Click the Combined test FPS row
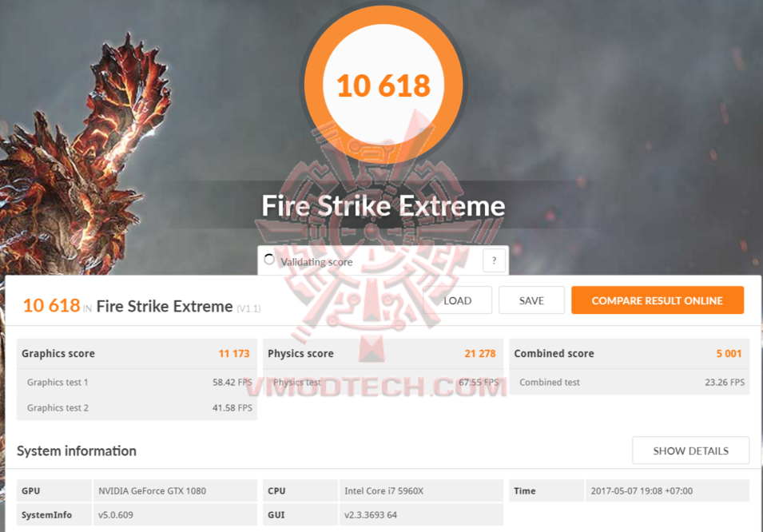 click(630, 382)
